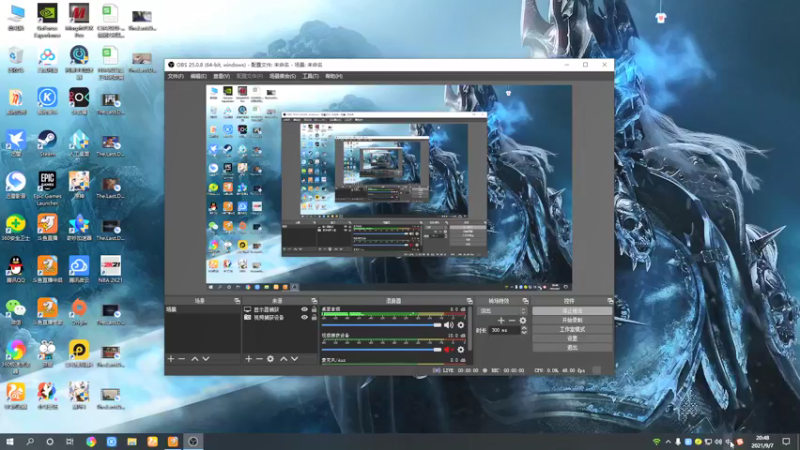Click the Exit button in Controls
This screenshot has height=450, width=800.
tap(572, 347)
